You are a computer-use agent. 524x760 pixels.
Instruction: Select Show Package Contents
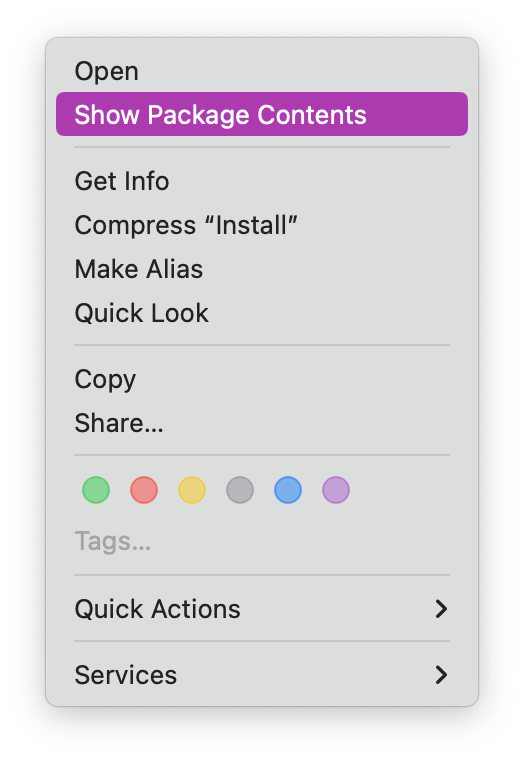point(262,114)
